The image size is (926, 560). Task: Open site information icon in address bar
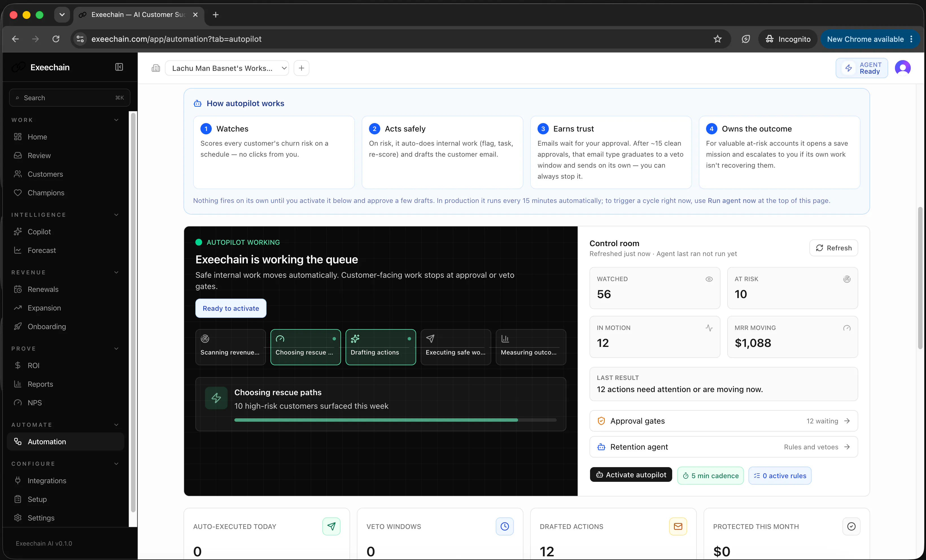point(80,39)
